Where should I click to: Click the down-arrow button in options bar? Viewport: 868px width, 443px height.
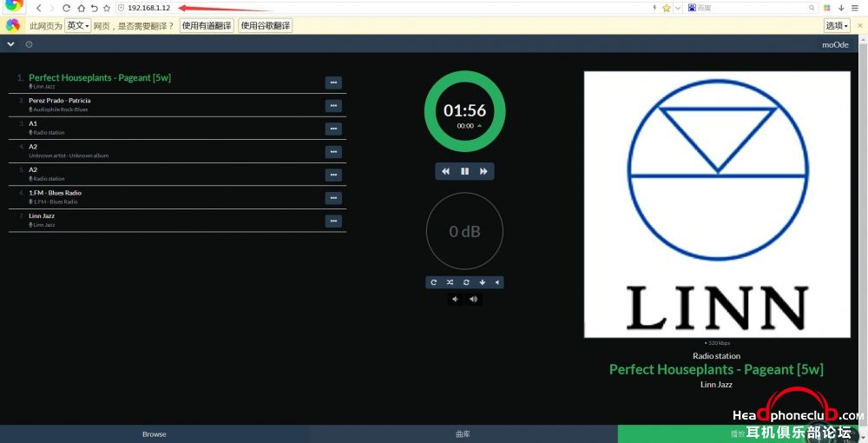click(482, 282)
